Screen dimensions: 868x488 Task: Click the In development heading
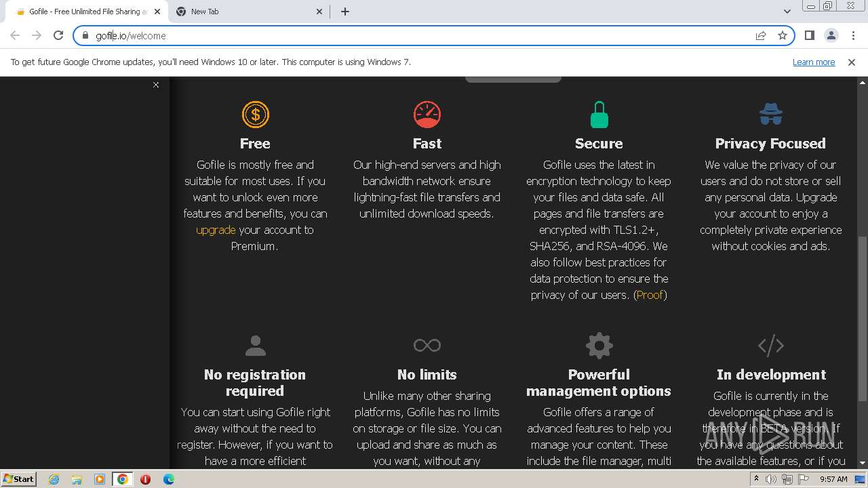pyautogui.click(x=771, y=375)
